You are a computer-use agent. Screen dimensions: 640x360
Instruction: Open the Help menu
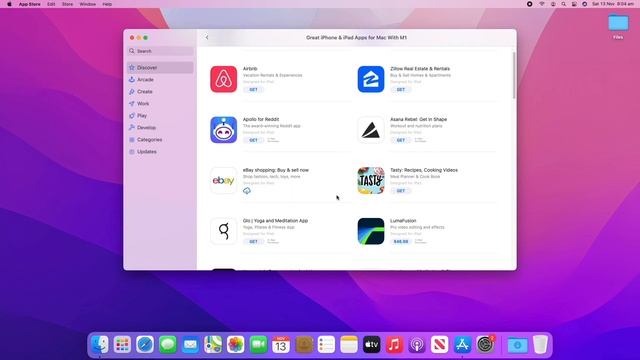click(107, 4)
